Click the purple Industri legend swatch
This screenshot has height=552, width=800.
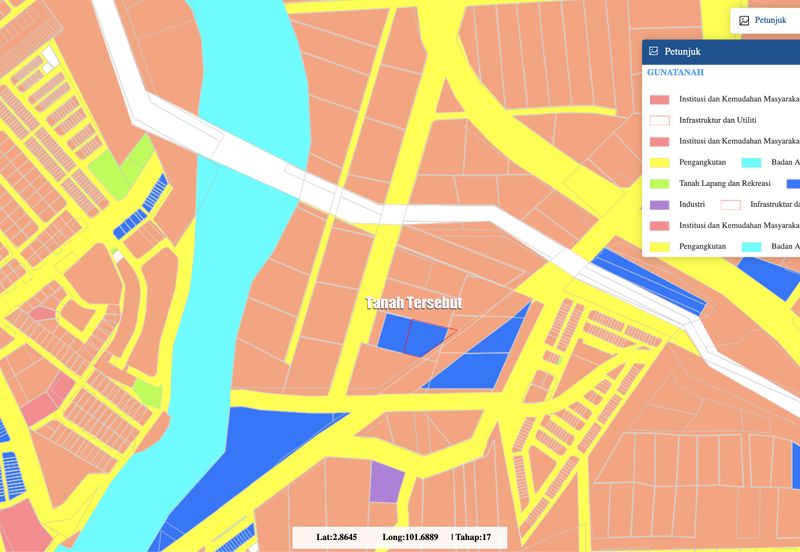click(x=659, y=204)
